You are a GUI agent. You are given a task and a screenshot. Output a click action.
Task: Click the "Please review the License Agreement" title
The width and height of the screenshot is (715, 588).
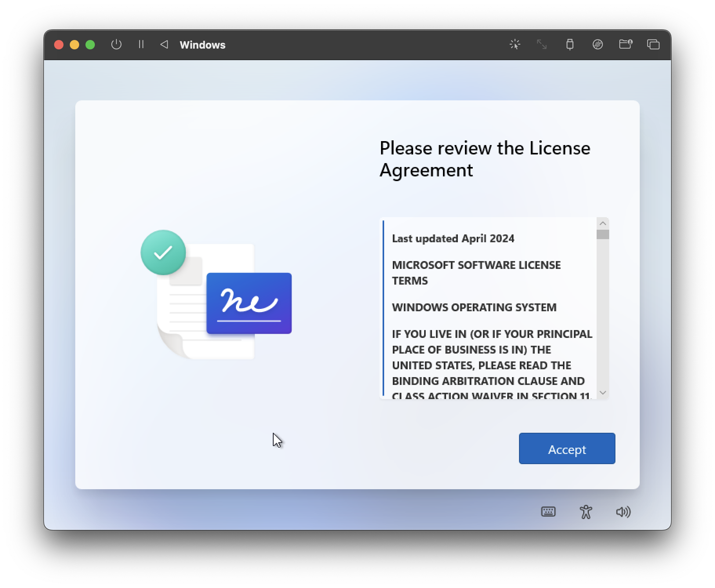tap(485, 159)
